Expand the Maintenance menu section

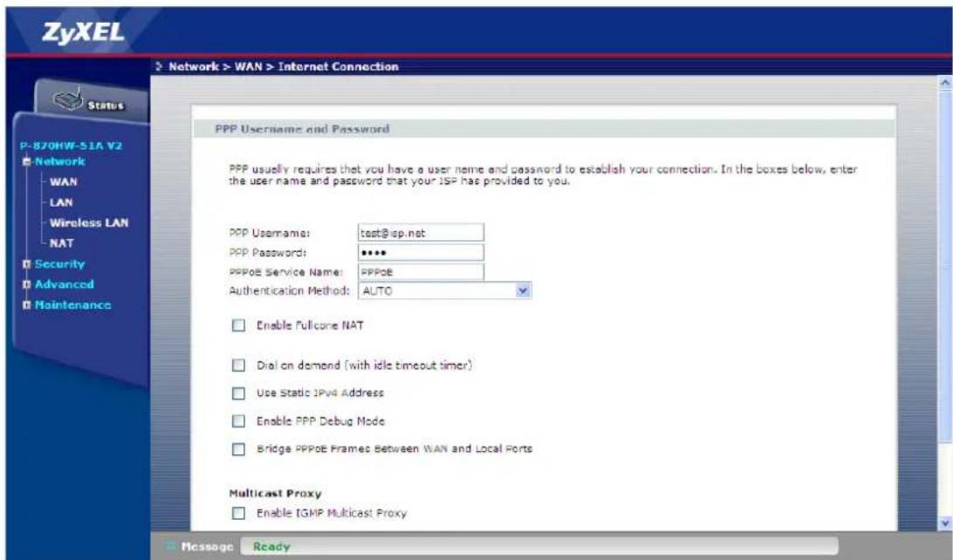point(27,305)
